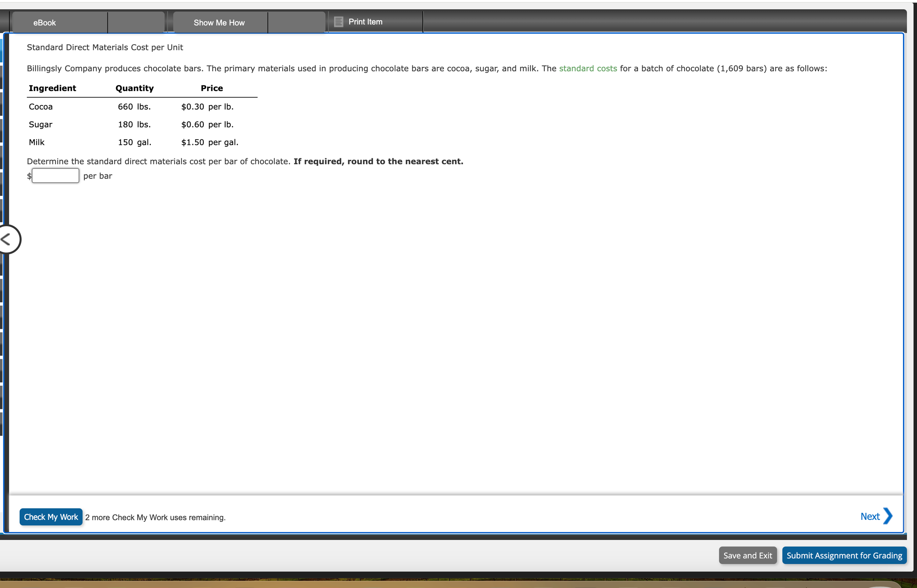This screenshot has width=917, height=588.
Task: Select the Show Me How tab
Action: 219,23
